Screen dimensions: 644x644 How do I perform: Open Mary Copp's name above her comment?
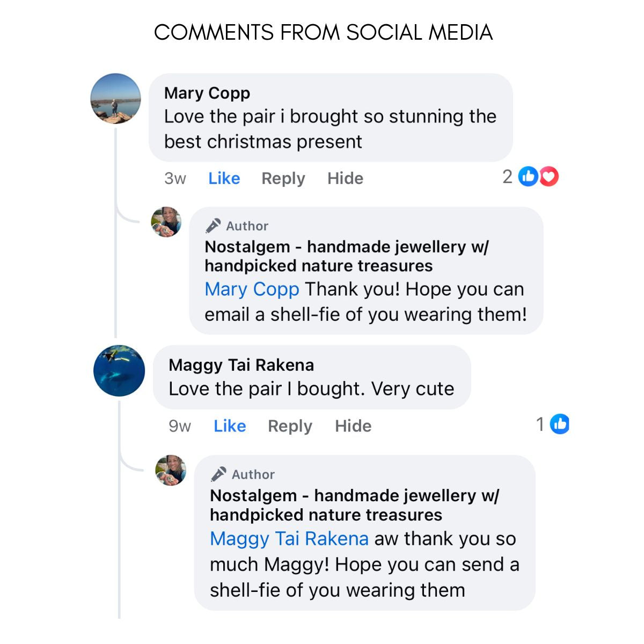(207, 93)
